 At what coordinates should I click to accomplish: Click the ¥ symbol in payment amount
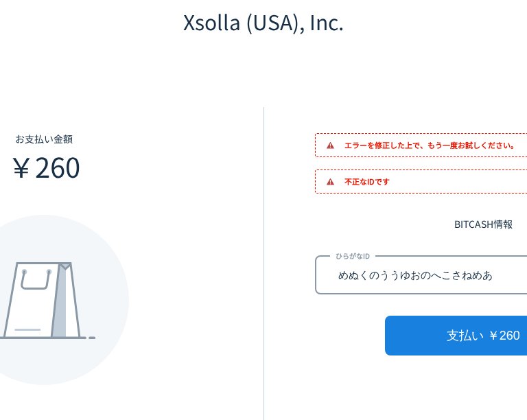21,168
